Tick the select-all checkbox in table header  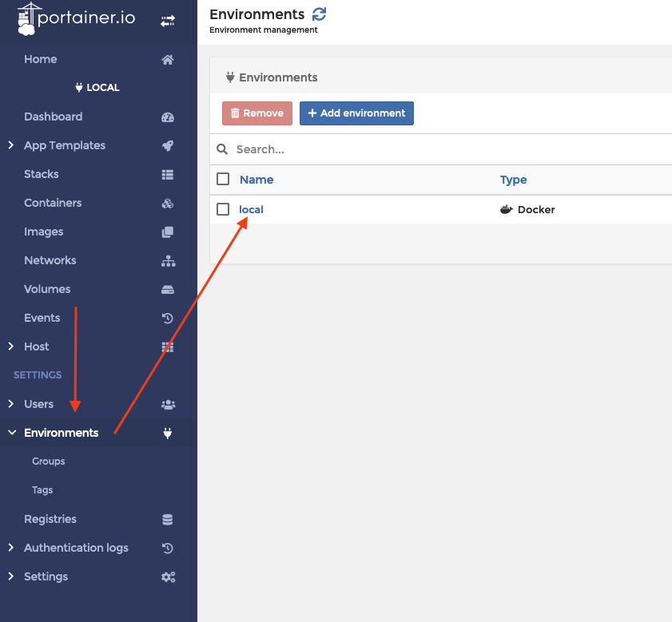pyautogui.click(x=224, y=180)
